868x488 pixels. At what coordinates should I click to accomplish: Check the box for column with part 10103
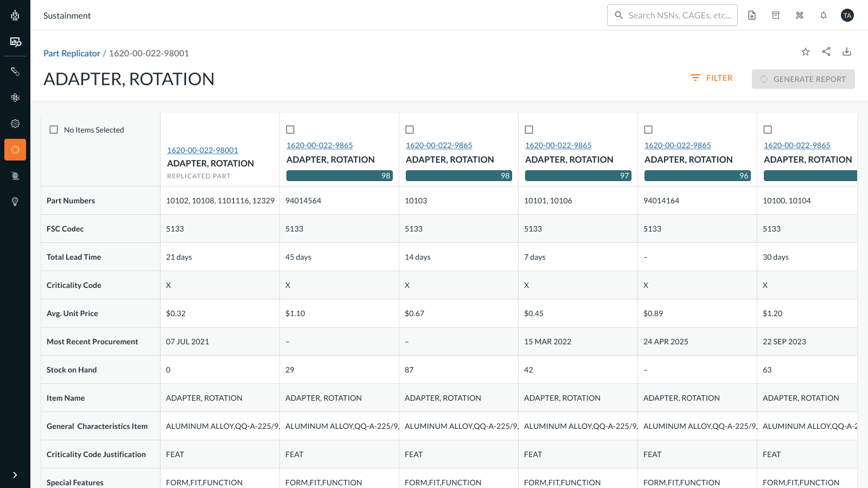[x=410, y=130]
